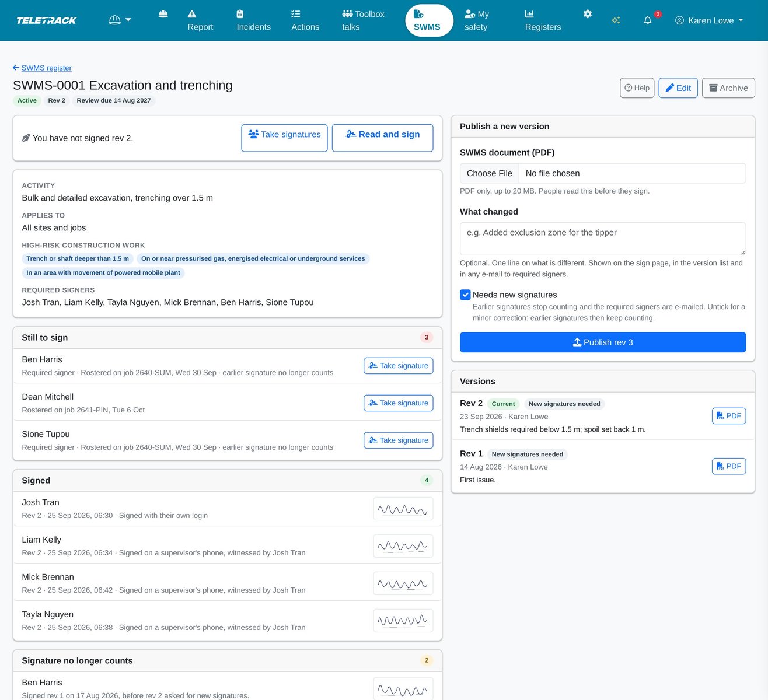Untick the Needs new signatures checkbox
Image resolution: width=768 pixels, height=700 pixels.
coord(465,295)
